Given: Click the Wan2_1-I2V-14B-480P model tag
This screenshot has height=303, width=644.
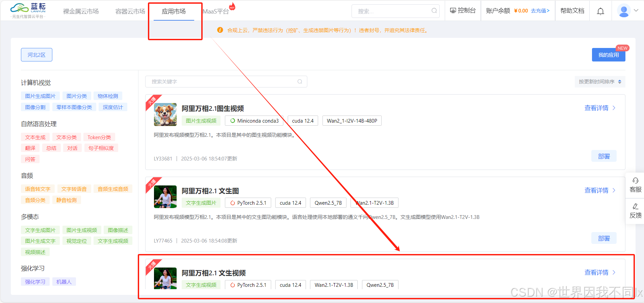Looking at the screenshot, I should click(352, 121).
